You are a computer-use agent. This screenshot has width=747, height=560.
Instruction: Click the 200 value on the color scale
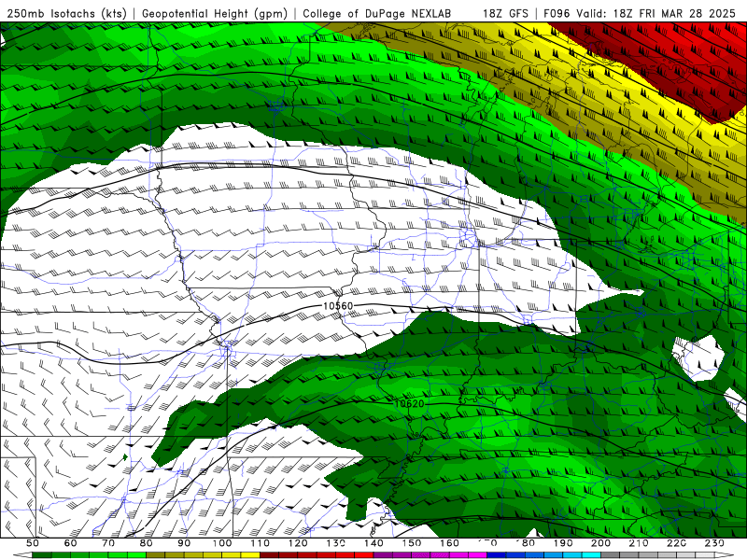pyautogui.click(x=600, y=543)
